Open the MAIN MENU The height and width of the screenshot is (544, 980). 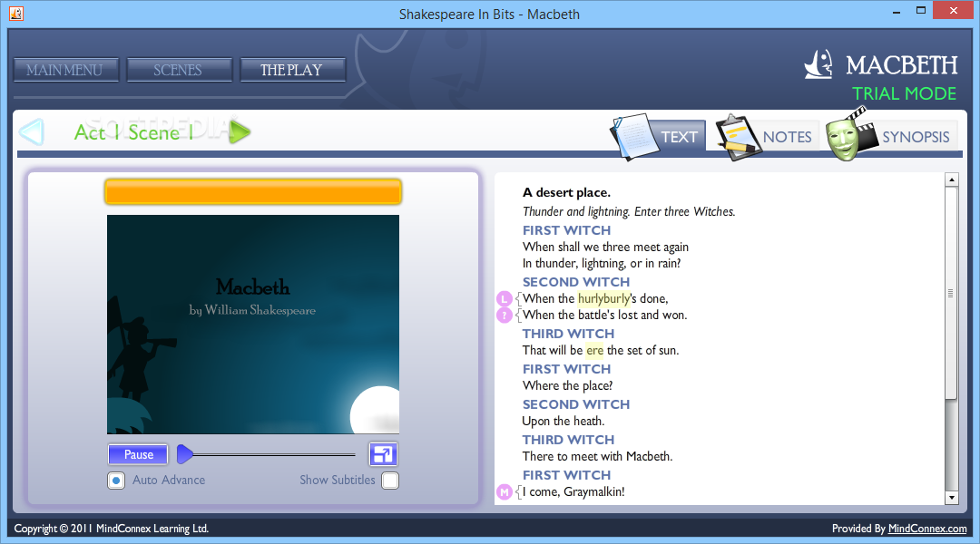pos(66,70)
